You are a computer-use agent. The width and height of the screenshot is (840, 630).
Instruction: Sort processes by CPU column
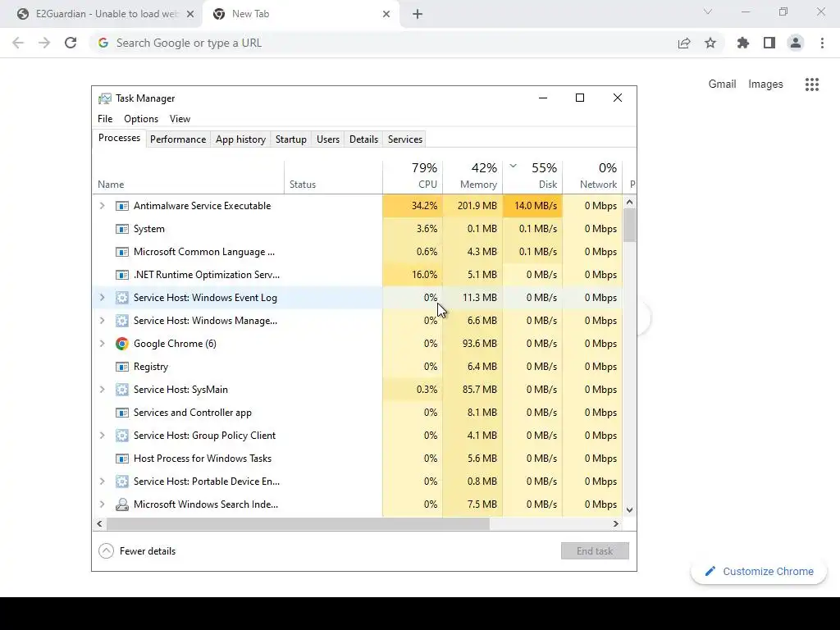tap(413, 176)
